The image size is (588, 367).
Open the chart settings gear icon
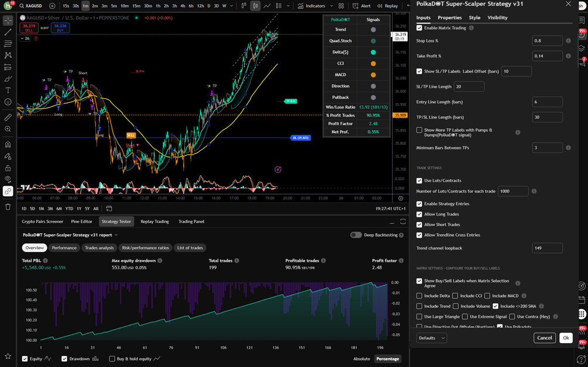tap(401, 198)
